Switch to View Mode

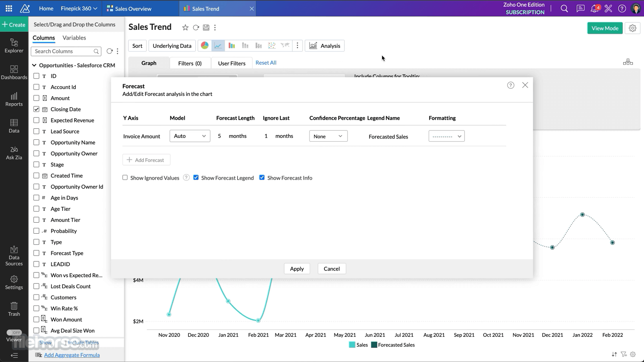click(605, 28)
